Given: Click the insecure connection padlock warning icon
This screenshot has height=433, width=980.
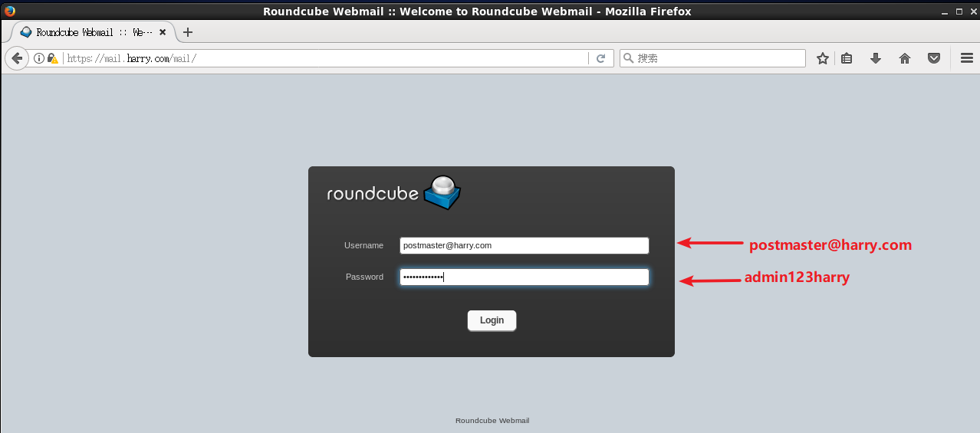Looking at the screenshot, I should point(53,58).
